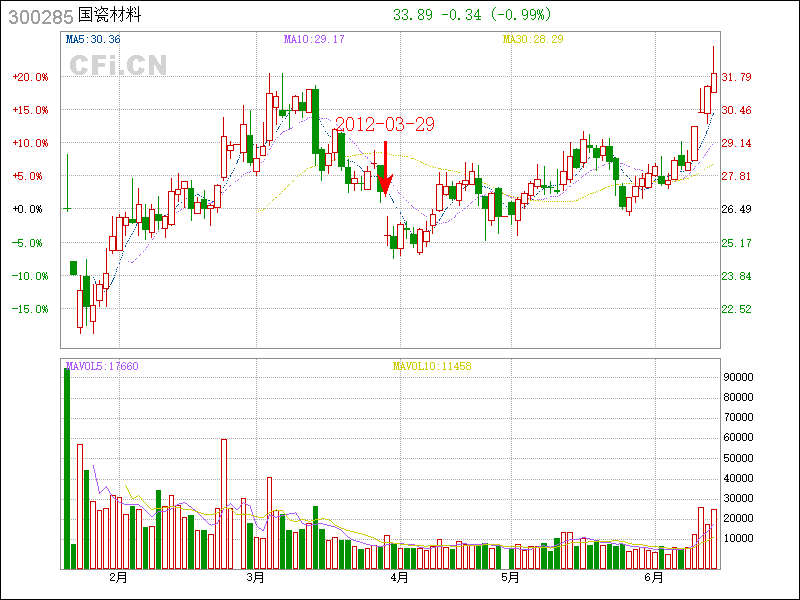Click the 3月 month label
This screenshot has width=800, height=600.
point(256,578)
